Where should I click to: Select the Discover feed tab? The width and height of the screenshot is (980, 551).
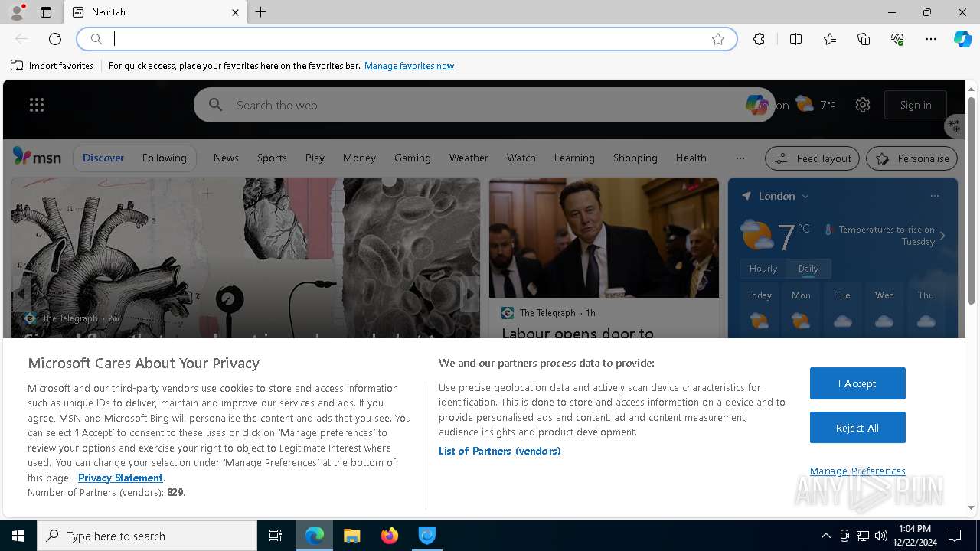103,158
